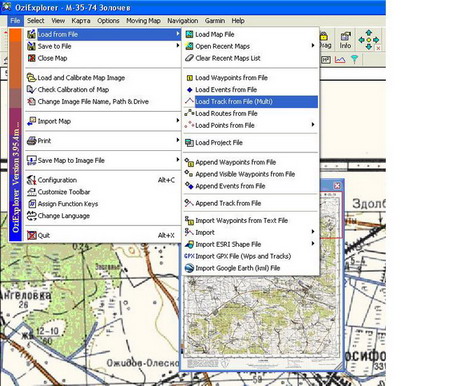Expand Import ESRI Shape File arrow
476x386 pixels.
313,244
